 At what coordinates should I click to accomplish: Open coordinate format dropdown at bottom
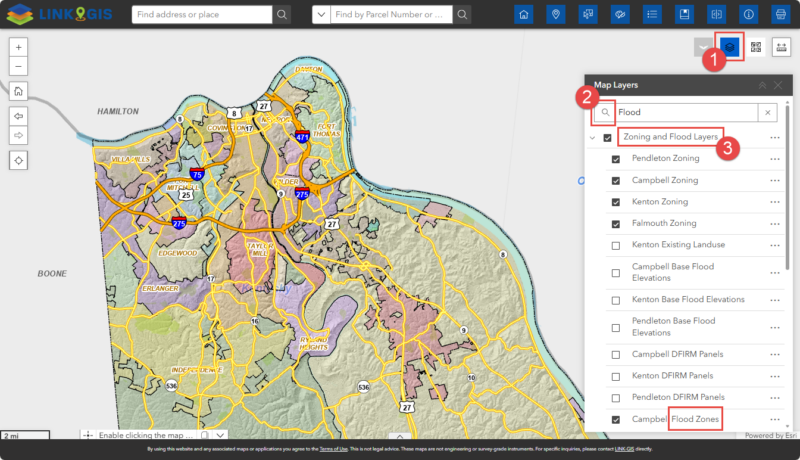pyautogui.click(x=220, y=435)
